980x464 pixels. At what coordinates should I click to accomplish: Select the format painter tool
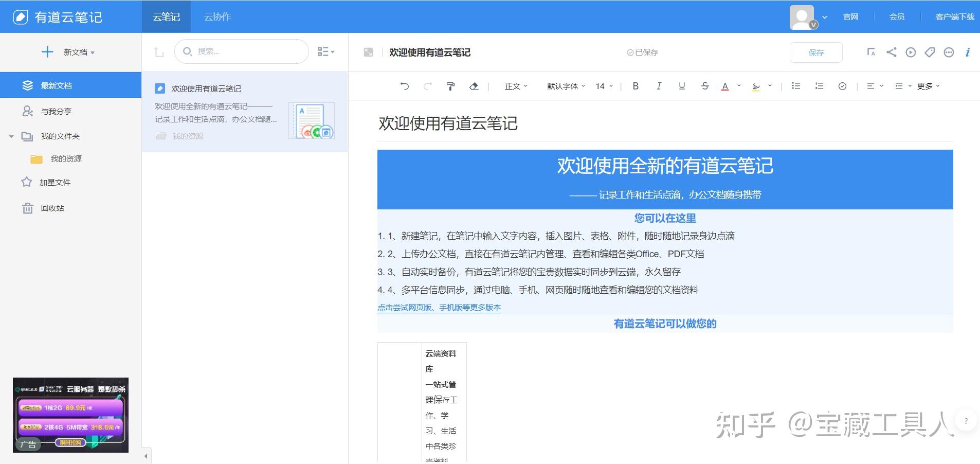click(x=450, y=86)
